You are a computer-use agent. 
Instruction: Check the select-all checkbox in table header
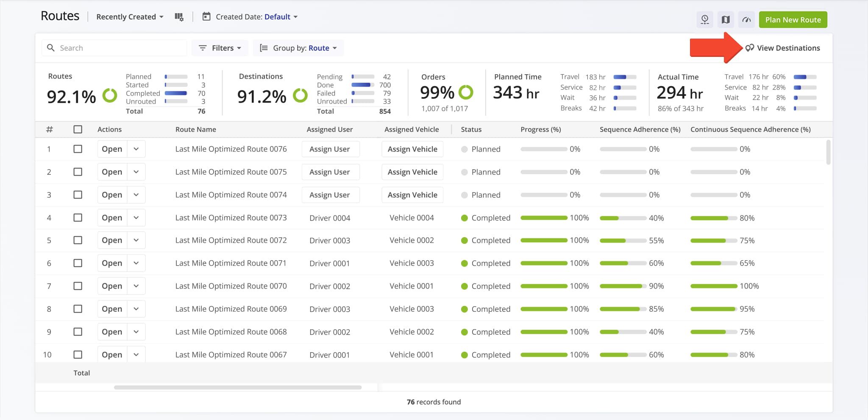[78, 129]
